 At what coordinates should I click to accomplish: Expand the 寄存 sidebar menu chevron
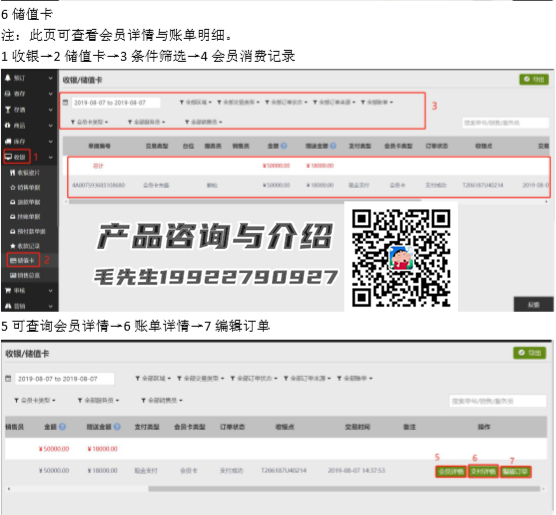pos(51,94)
